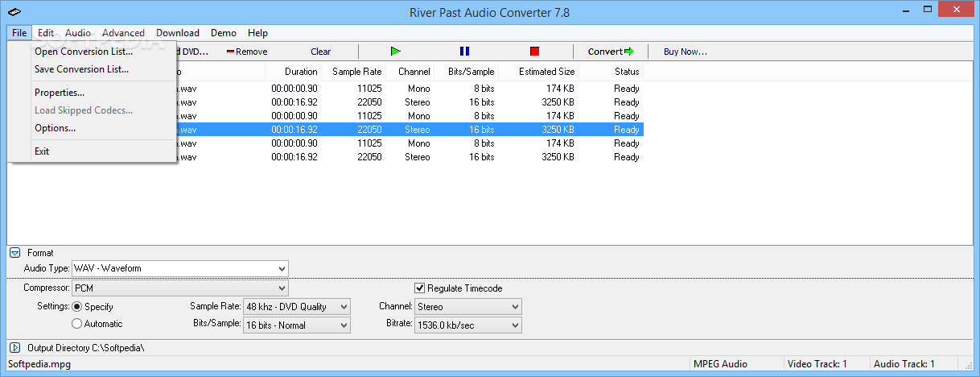Select the highlighted row's 22050 sample rate
Viewport: 980px width, 377px height.
point(369,130)
